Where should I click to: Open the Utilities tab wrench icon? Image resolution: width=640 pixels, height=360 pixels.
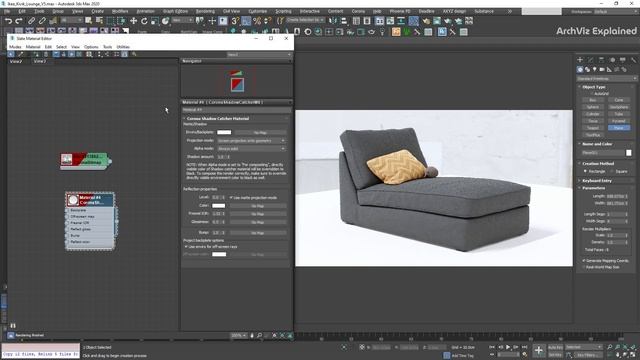click(633, 60)
